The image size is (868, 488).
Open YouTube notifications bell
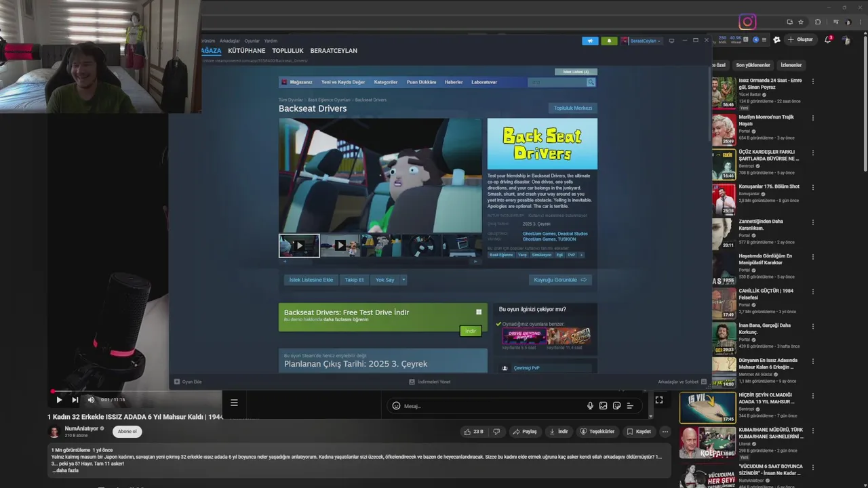pyautogui.click(x=828, y=39)
